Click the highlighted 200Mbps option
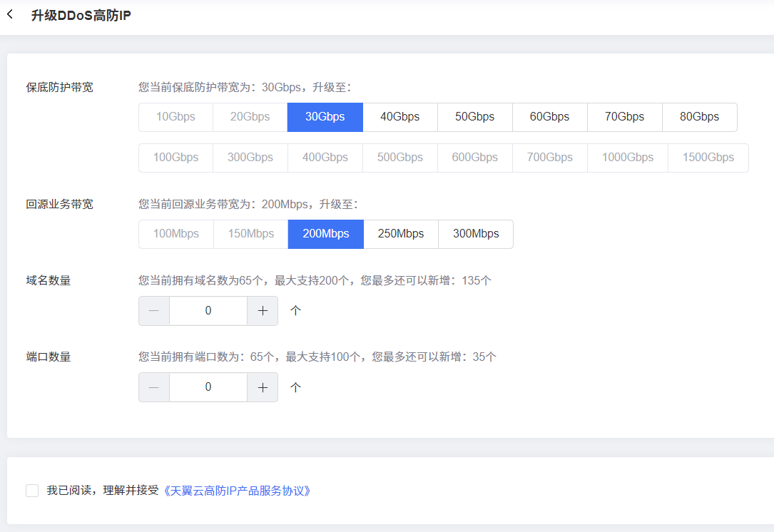 pyautogui.click(x=325, y=234)
